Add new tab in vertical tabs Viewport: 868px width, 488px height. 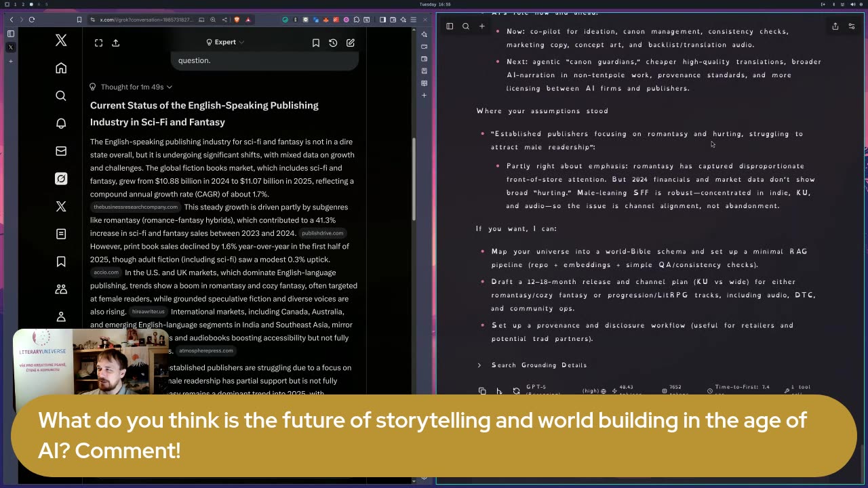pyautogui.click(x=11, y=61)
